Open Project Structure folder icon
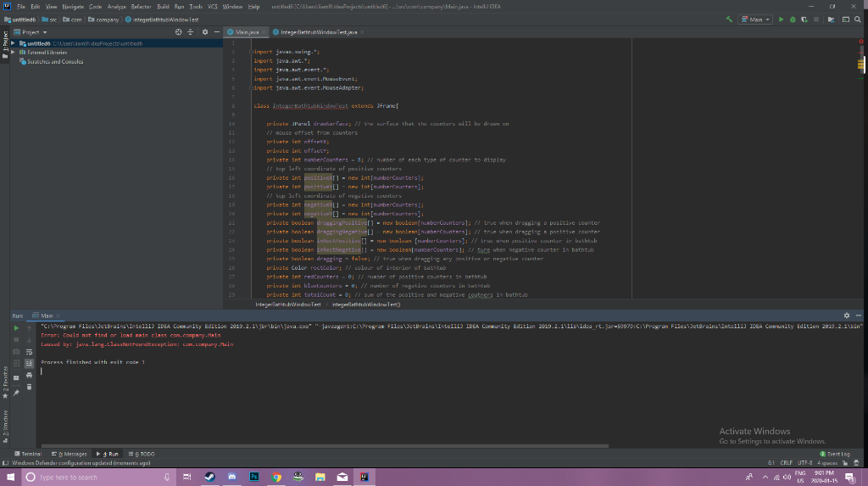 (831, 20)
